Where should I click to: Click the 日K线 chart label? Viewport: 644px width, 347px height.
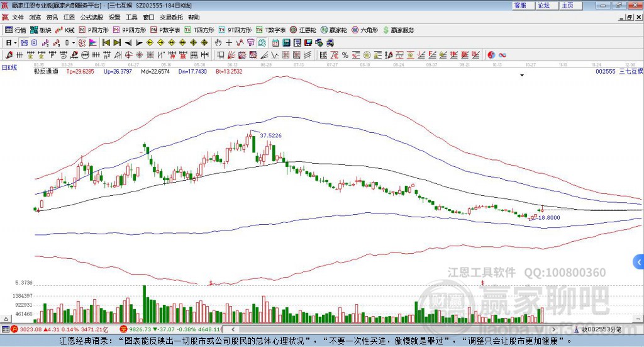click(x=9, y=67)
